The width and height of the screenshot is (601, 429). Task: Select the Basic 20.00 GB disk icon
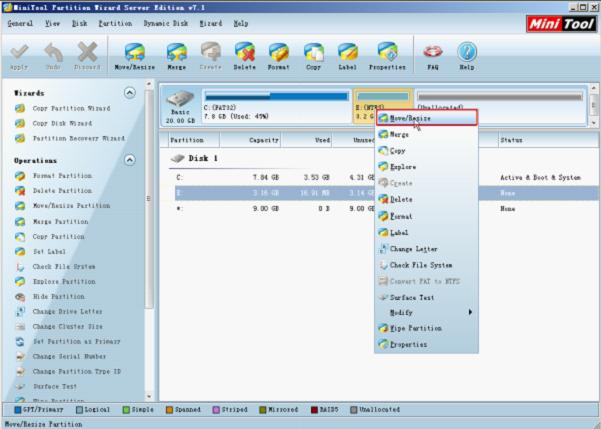point(180,106)
